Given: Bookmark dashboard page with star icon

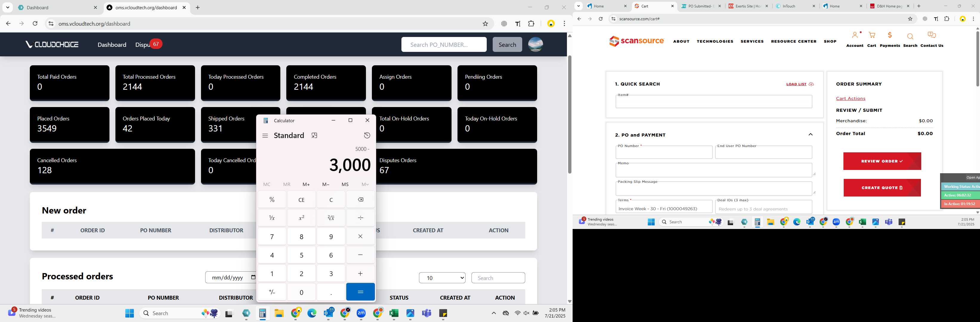Looking at the screenshot, I should pyautogui.click(x=485, y=24).
